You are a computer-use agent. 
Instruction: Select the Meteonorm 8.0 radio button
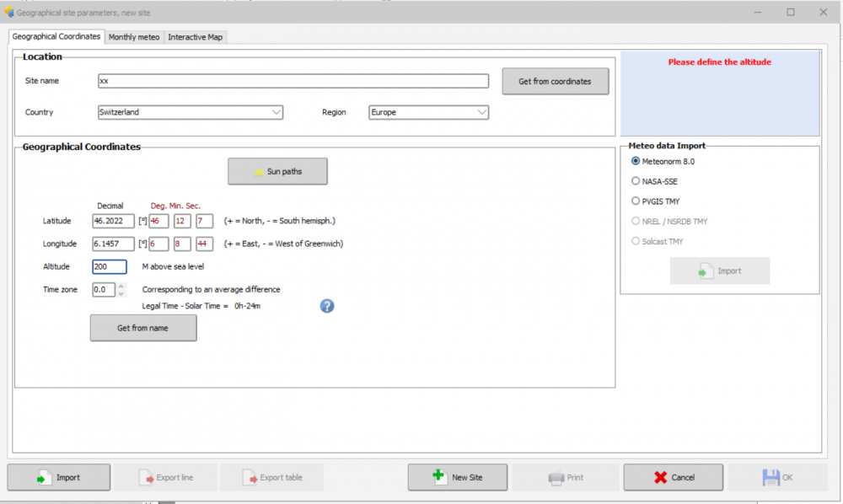pyautogui.click(x=636, y=161)
